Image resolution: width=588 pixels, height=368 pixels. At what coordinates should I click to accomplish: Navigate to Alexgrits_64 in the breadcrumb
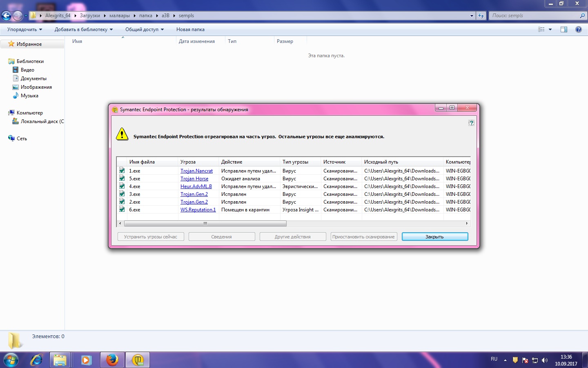pos(58,16)
